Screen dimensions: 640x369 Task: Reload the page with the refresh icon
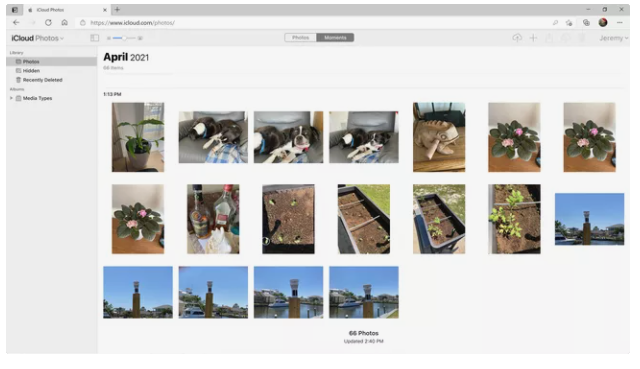click(48, 23)
